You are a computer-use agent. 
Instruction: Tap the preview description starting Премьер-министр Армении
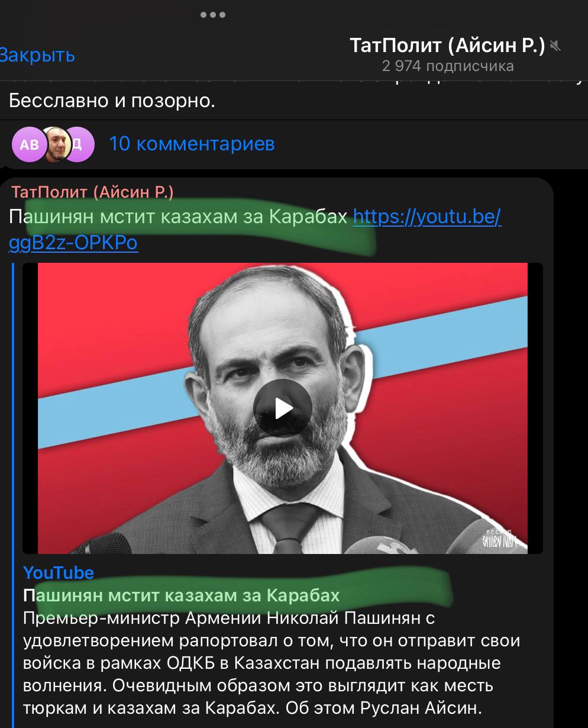[273, 663]
